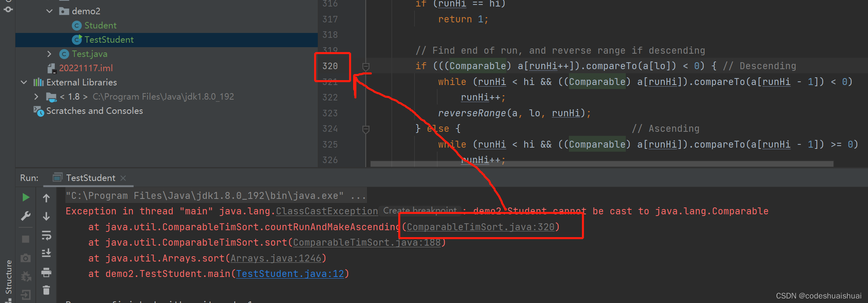Click the iml module file icon

[52, 68]
